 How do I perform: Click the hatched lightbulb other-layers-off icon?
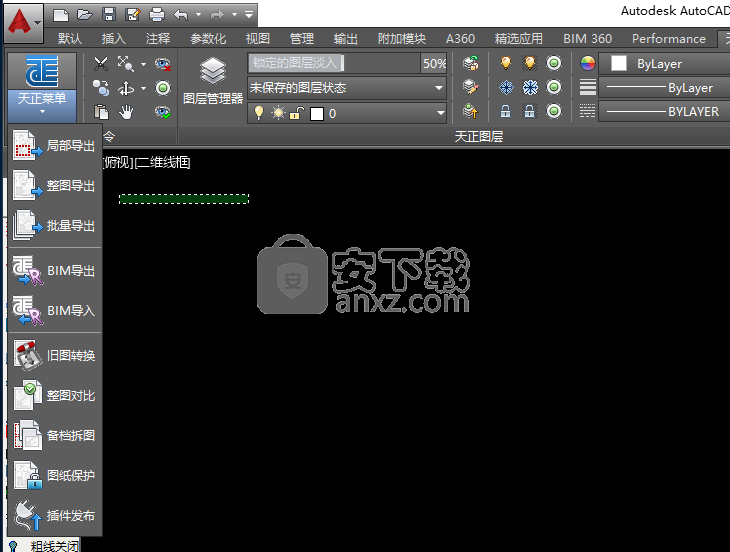530,63
